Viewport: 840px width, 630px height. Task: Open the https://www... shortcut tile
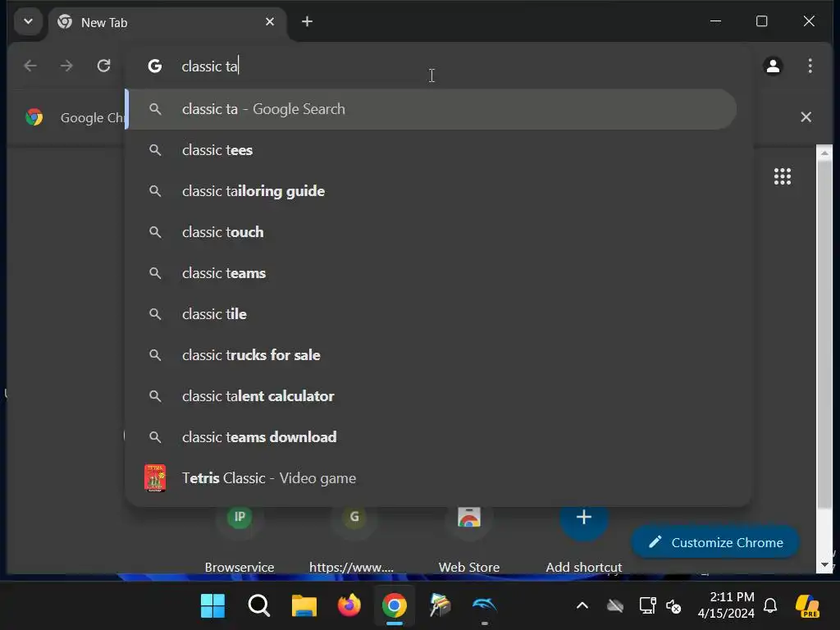tap(351, 538)
